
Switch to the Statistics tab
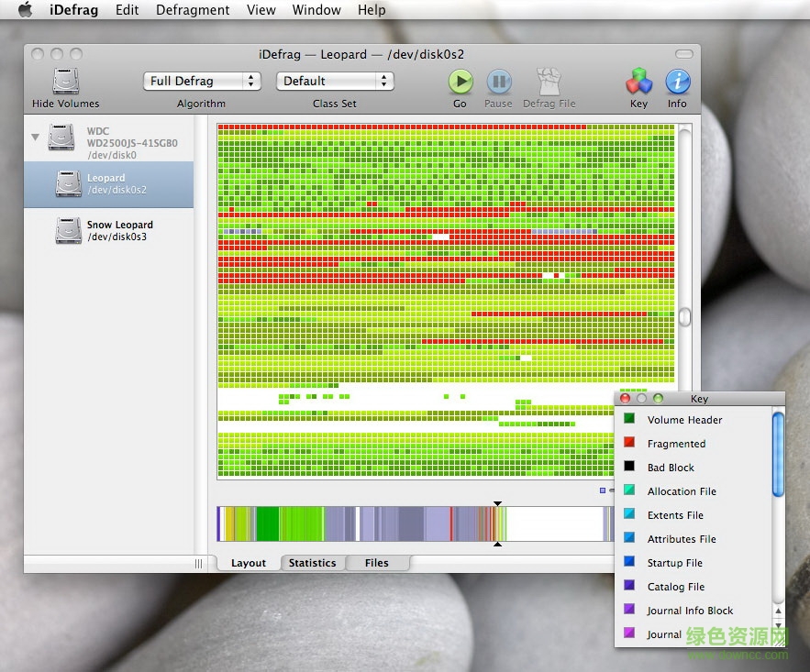tap(312, 563)
